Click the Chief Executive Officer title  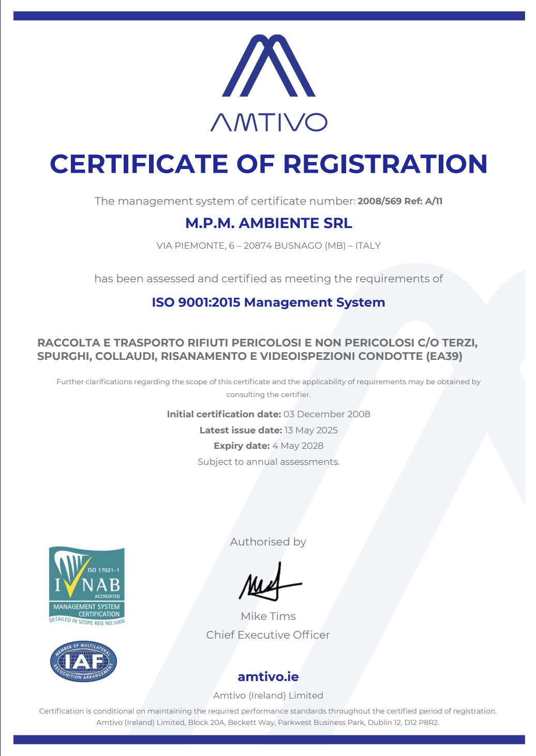point(268,635)
